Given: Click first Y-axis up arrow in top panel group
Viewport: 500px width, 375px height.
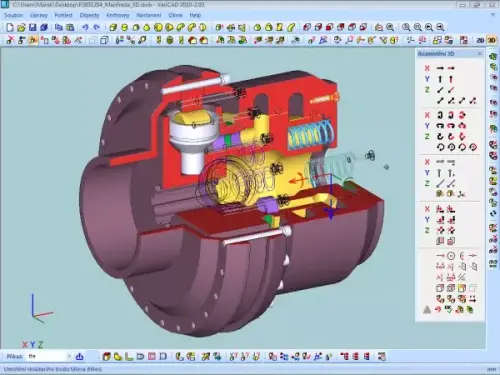Looking at the screenshot, I should pos(440,79).
